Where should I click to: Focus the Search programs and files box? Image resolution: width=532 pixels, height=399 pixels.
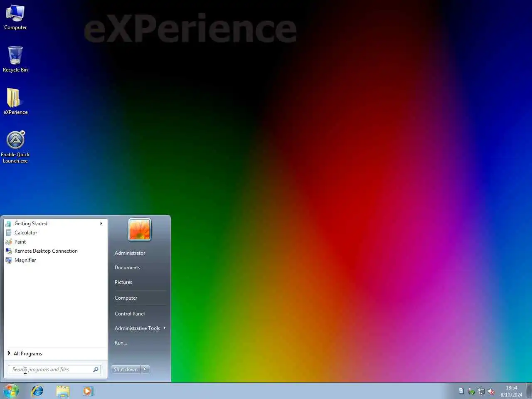tap(55, 369)
